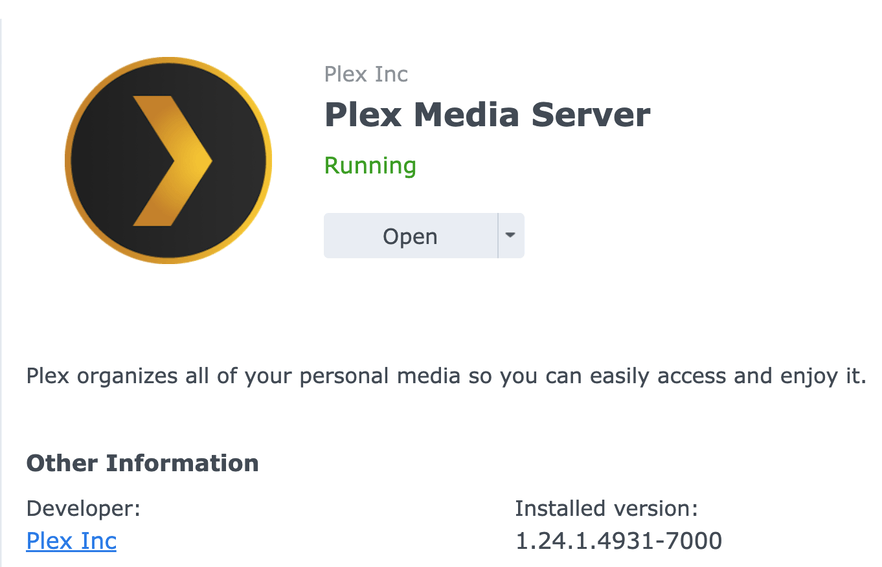
Task: Click the Other Information heading
Action: point(142,463)
